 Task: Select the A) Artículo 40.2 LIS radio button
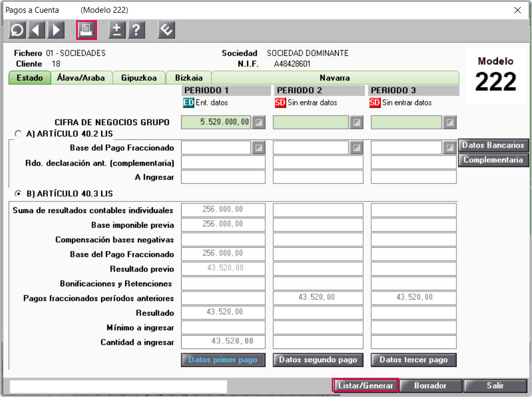tap(18, 133)
